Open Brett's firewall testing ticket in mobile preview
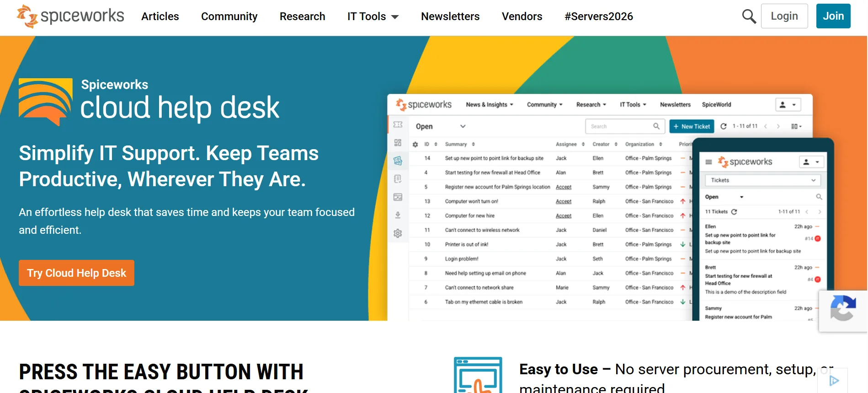 pos(763,280)
